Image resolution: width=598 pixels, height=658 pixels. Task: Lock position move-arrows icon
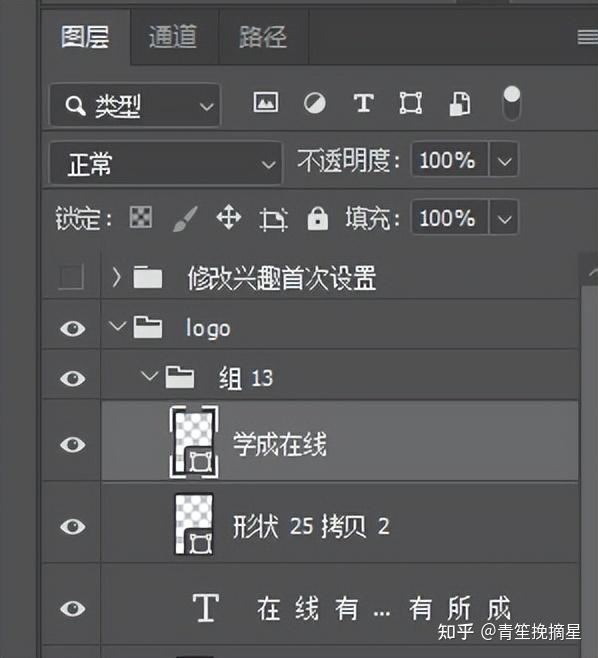tap(229, 217)
